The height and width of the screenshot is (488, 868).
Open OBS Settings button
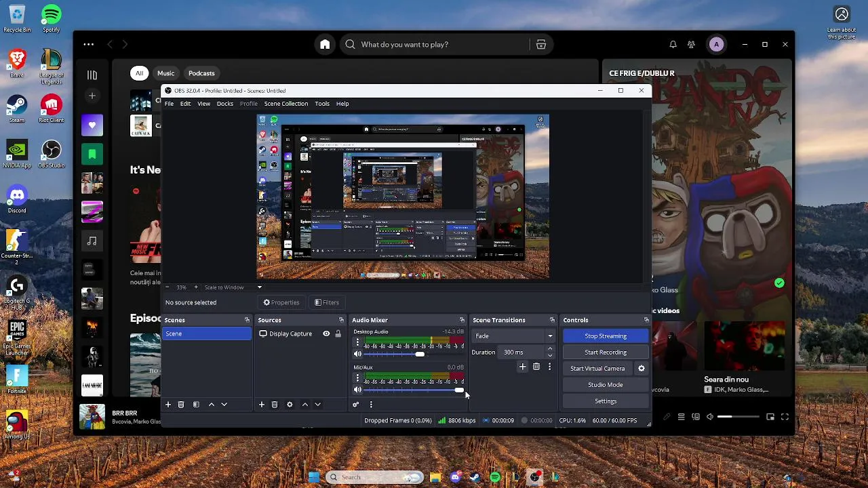click(x=606, y=401)
